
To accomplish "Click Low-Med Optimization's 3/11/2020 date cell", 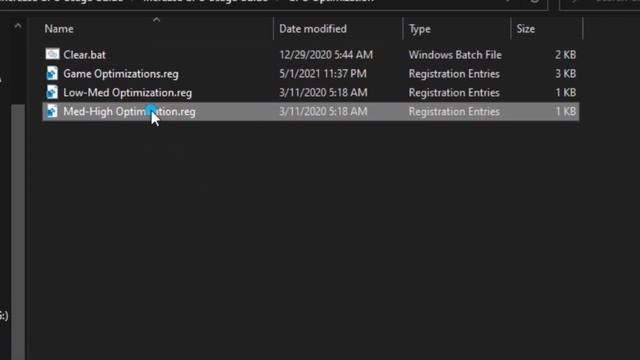I will (x=323, y=93).
